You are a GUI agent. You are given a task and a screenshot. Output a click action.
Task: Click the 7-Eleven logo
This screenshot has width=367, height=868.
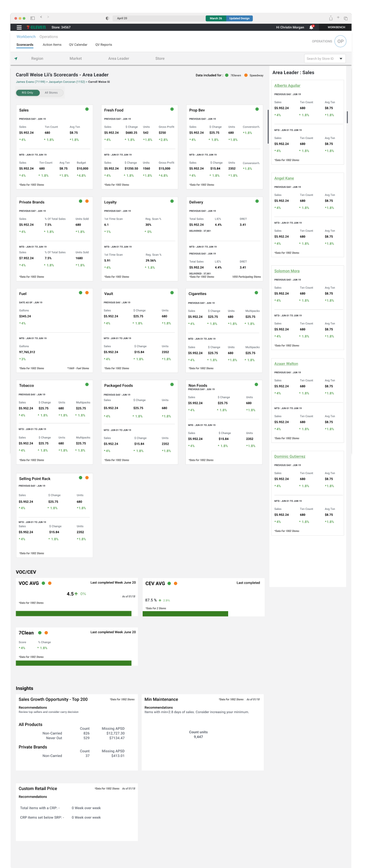36,27
